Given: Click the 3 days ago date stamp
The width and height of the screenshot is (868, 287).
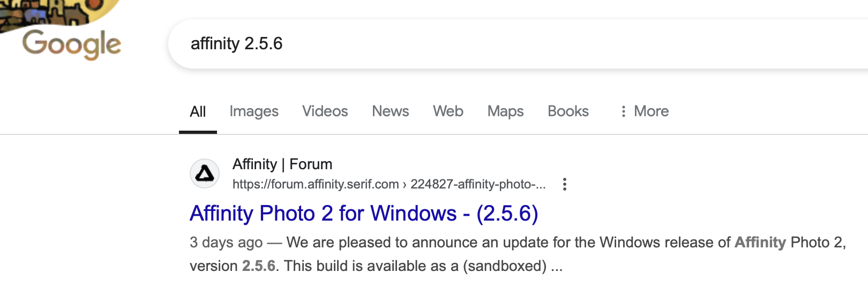Looking at the screenshot, I should pos(226,243).
